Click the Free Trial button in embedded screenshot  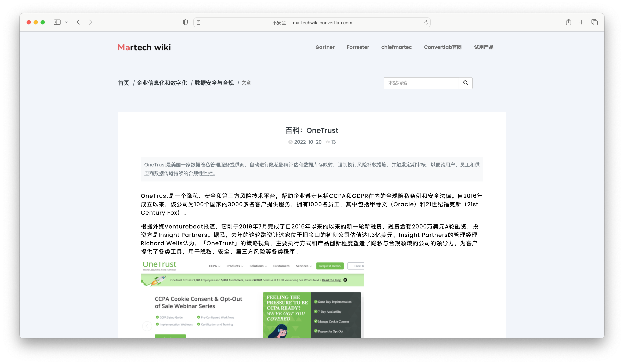pyautogui.click(x=356, y=266)
